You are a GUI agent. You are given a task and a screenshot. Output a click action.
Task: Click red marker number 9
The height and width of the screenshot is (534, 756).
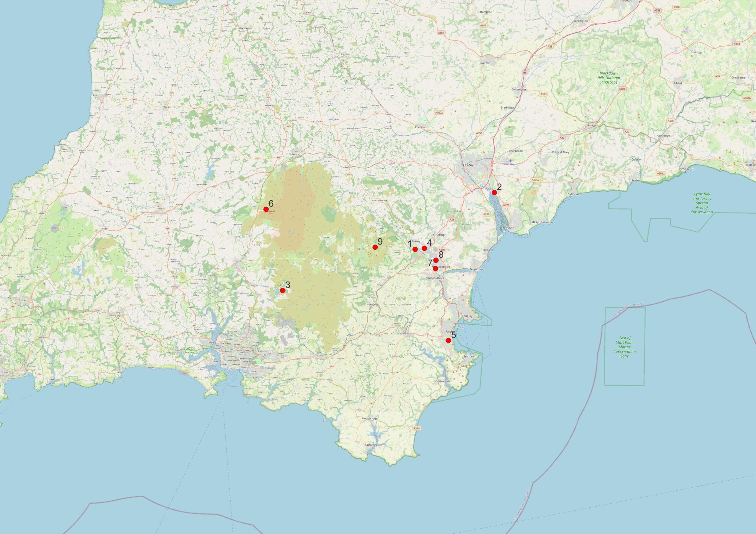coord(375,247)
